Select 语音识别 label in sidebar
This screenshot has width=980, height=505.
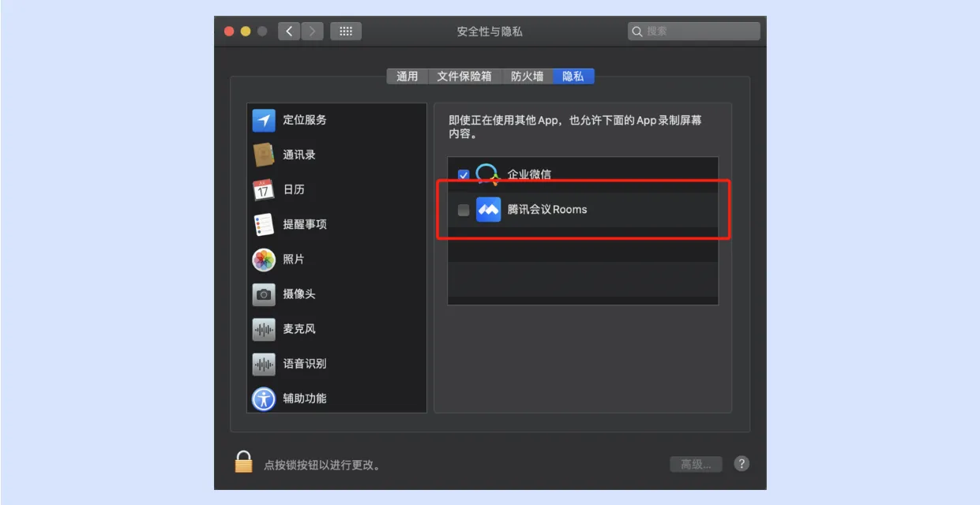(x=305, y=364)
